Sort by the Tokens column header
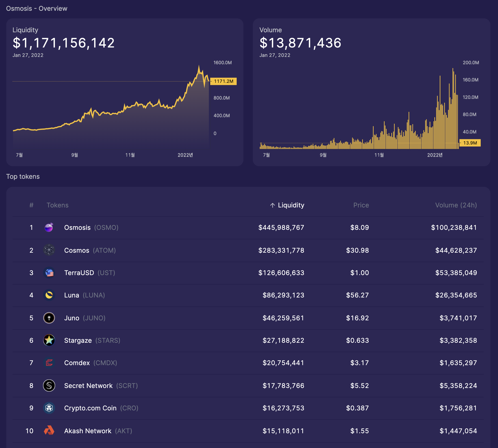The image size is (498, 448). (x=57, y=205)
